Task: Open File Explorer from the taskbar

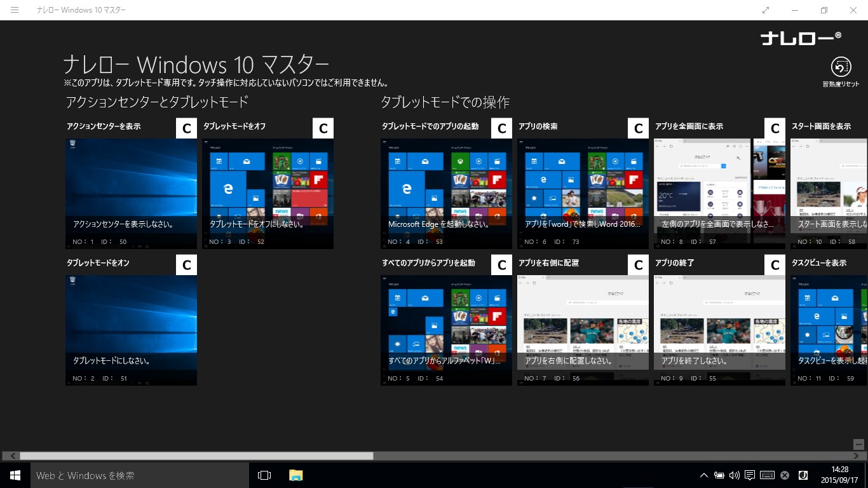Action: tap(295, 475)
